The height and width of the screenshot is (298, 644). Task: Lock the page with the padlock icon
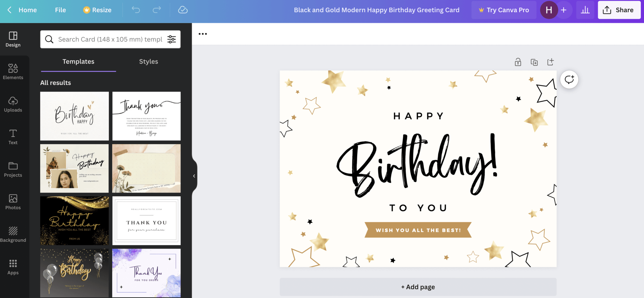518,62
